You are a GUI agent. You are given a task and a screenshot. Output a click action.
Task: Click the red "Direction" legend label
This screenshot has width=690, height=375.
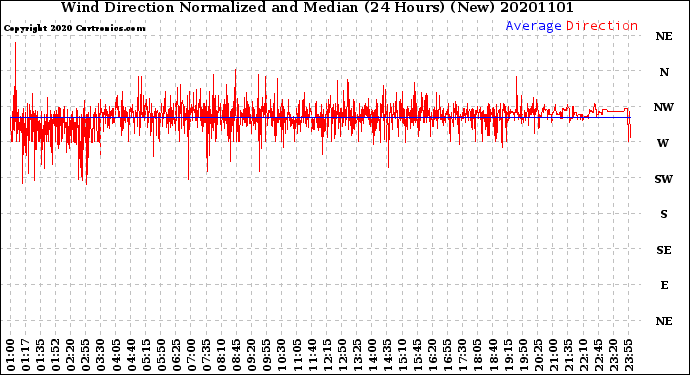coord(602,26)
